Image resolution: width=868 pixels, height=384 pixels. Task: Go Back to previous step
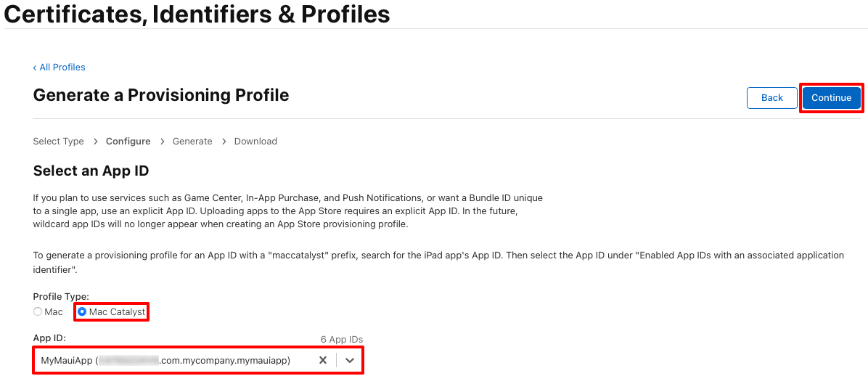coord(771,98)
